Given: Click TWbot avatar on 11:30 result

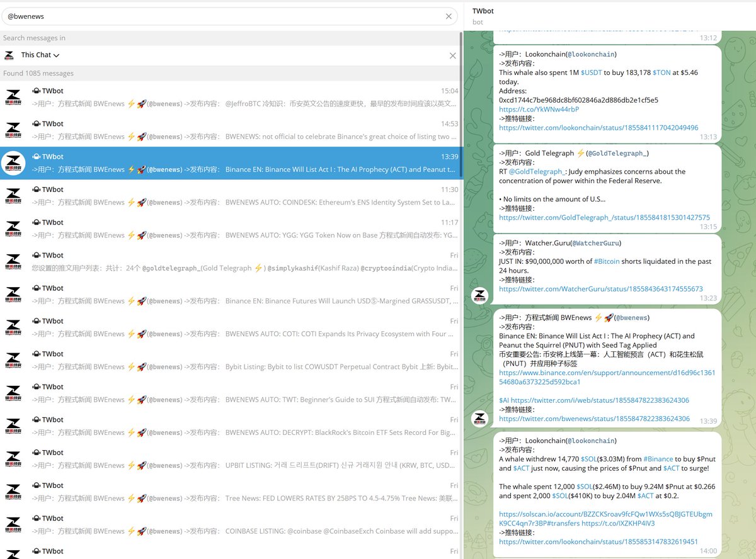Looking at the screenshot, I should click(13, 196).
